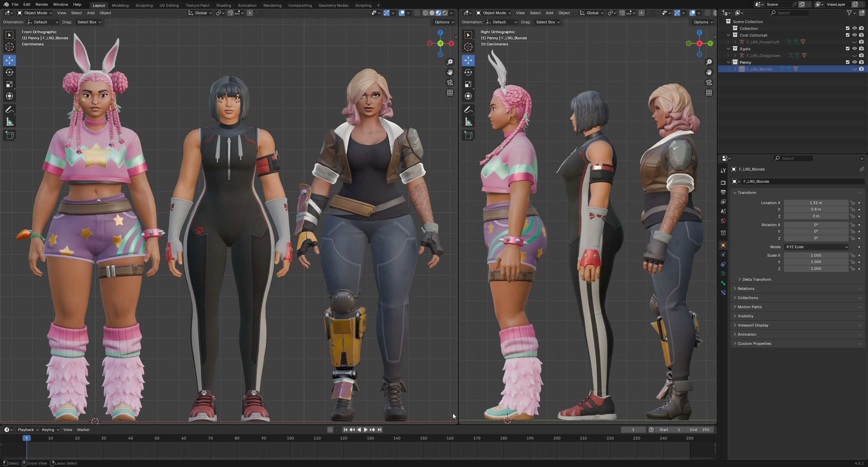Toggle camera view in left viewport
868x467 pixels.
(x=450, y=82)
